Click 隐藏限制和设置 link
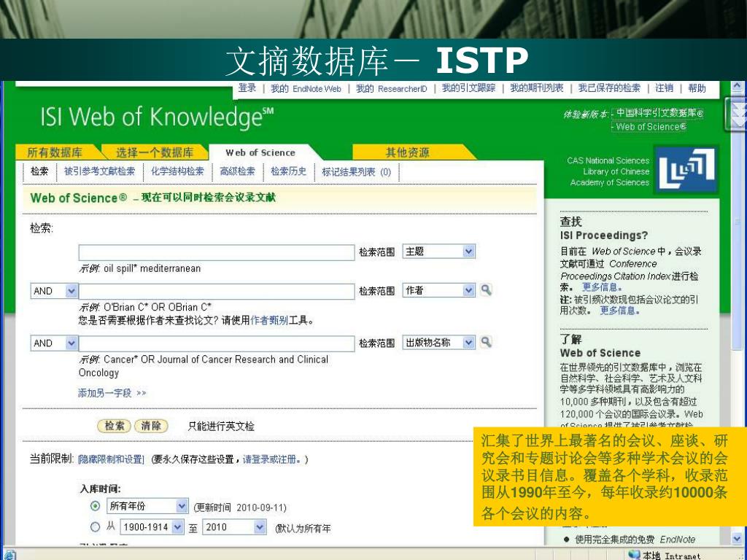 [111, 459]
